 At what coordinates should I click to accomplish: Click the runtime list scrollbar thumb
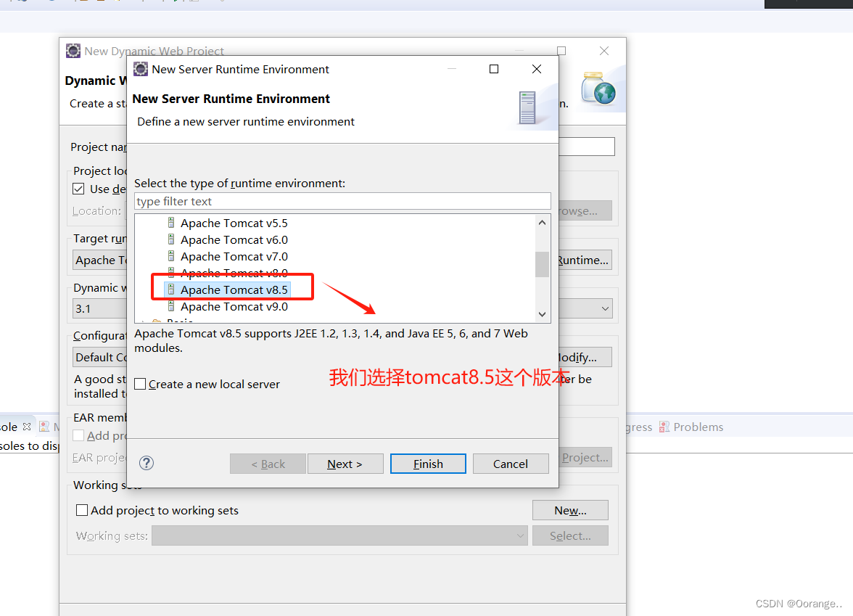coord(542,264)
